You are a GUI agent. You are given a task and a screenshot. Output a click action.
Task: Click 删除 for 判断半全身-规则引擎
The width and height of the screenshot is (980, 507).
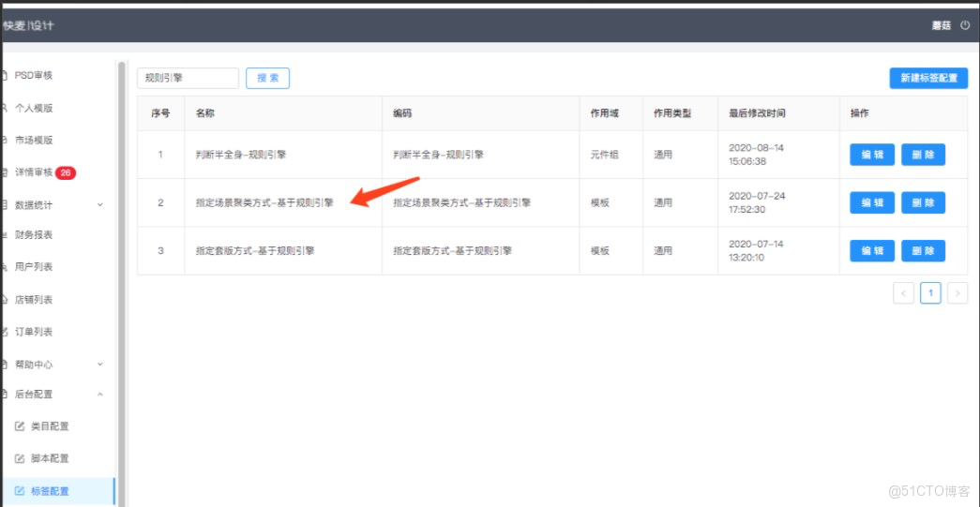tap(923, 155)
